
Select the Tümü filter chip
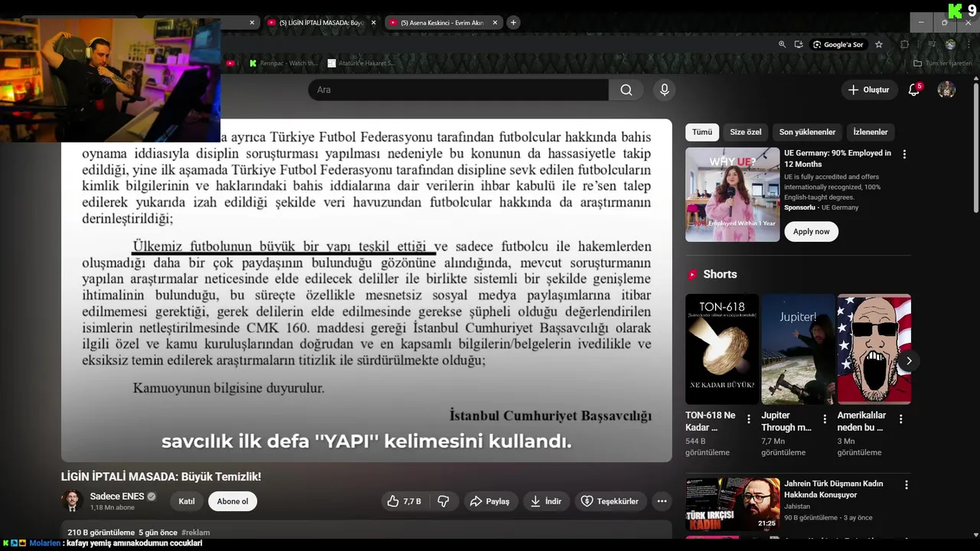(x=702, y=132)
